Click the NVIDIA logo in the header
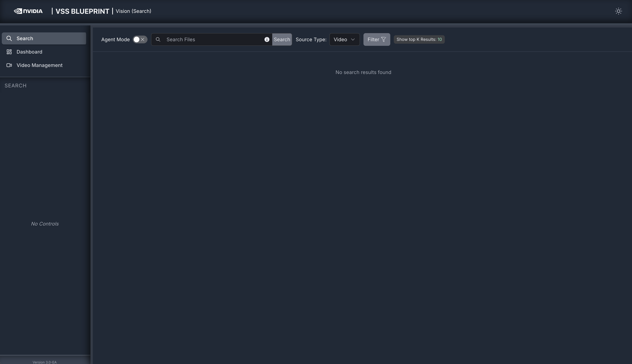The height and width of the screenshot is (364, 632). tap(28, 11)
